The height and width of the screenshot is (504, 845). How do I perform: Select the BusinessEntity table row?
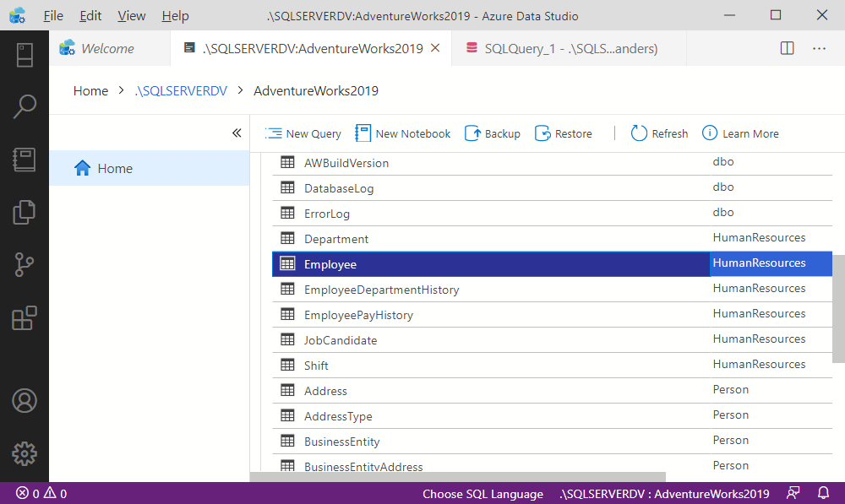(552, 441)
